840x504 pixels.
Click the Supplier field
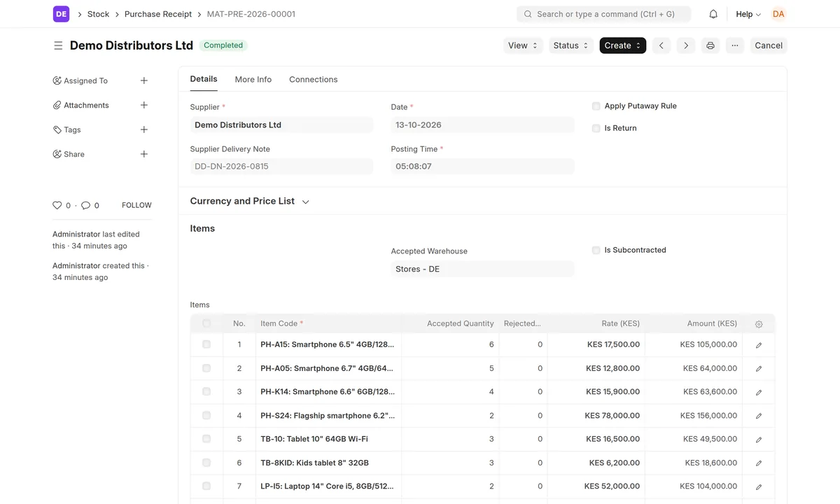click(281, 125)
